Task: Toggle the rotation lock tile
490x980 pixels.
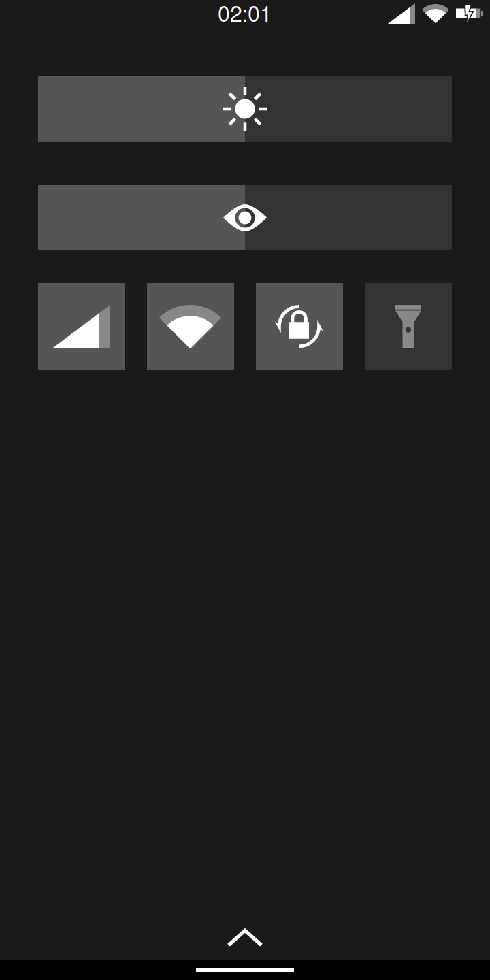Action: coord(299,327)
